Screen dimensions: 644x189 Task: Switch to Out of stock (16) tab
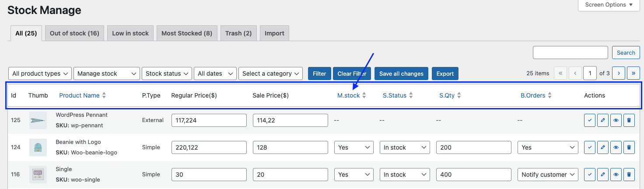coord(74,33)
